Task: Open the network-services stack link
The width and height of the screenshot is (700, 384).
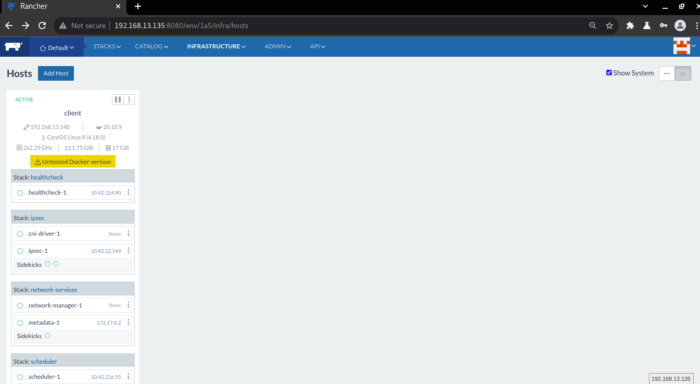Action: pos(54,290)
